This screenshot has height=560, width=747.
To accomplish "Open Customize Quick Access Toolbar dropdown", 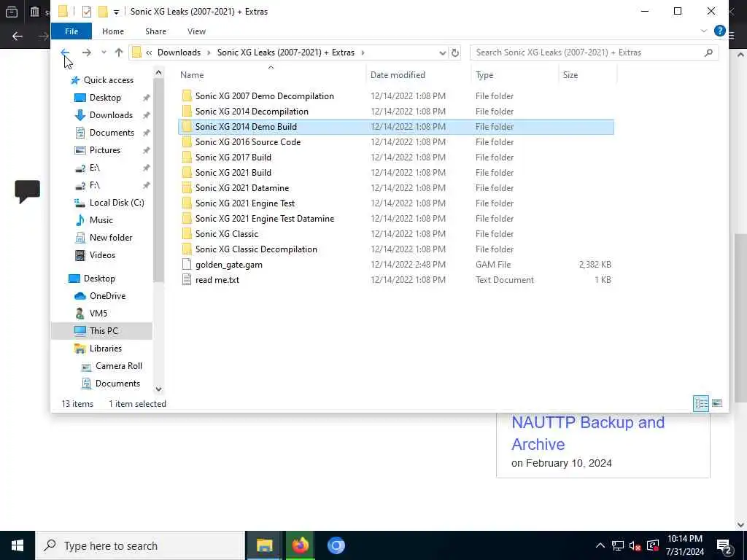I will [116, 12].
